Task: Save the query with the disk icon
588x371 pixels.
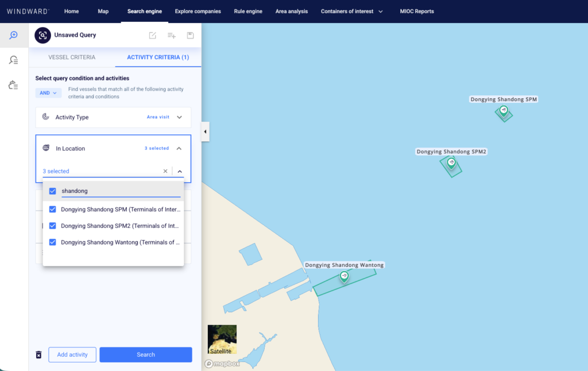Action: (x=190, y=35)
